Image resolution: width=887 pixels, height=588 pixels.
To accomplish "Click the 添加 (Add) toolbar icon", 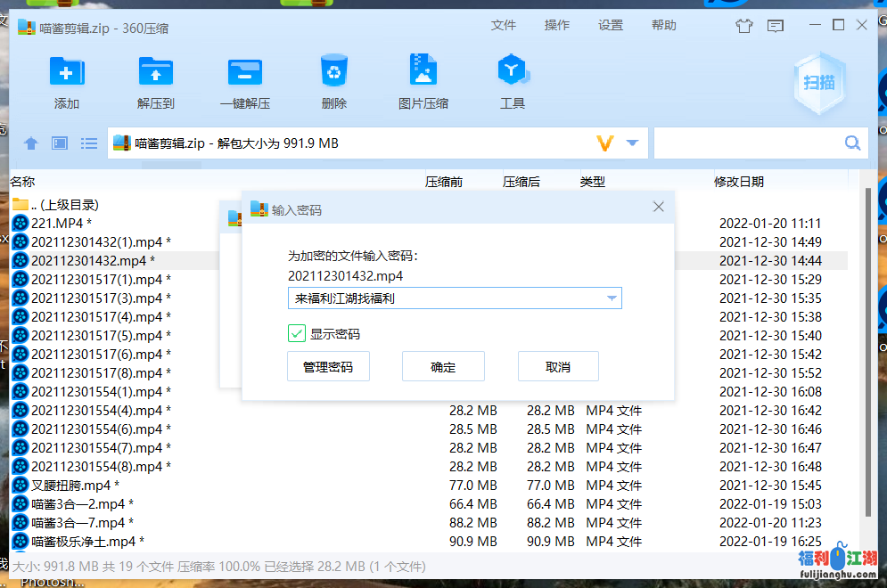I will pos(67,71).
